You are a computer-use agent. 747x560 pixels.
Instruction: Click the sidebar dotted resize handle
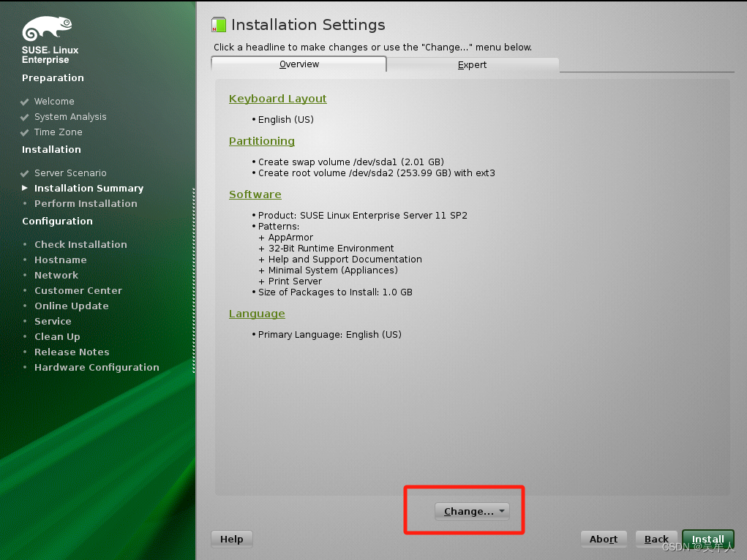(193, 281)
